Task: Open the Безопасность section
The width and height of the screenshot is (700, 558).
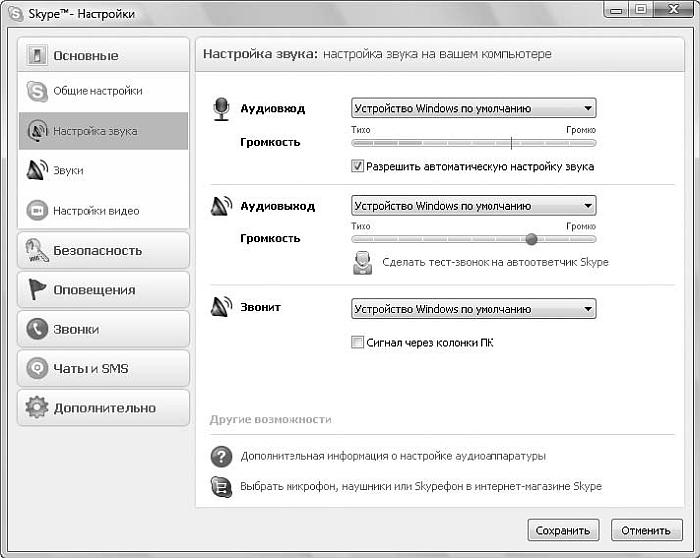Action: pyautogui.click(x=103, y=251)
